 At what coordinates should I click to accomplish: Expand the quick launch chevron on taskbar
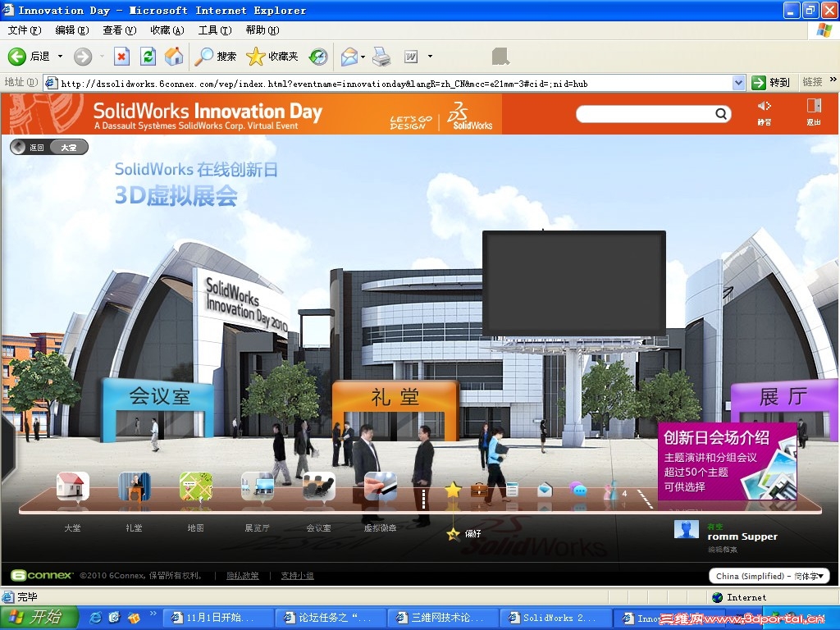pos(153,614)
